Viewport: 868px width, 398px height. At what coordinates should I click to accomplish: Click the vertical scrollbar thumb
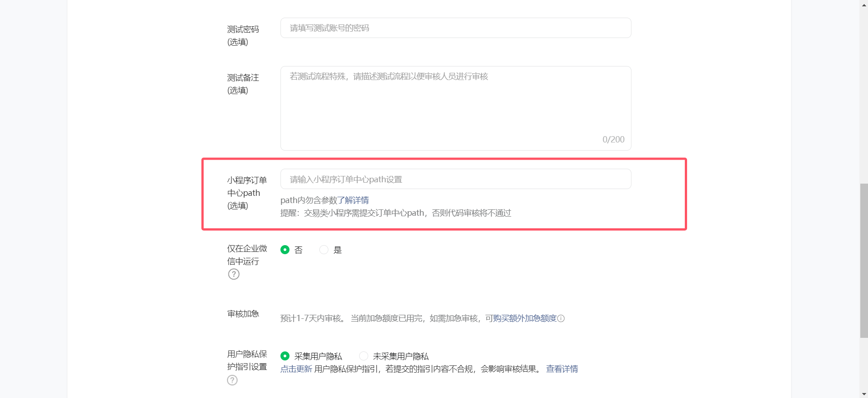coord(863,260)
